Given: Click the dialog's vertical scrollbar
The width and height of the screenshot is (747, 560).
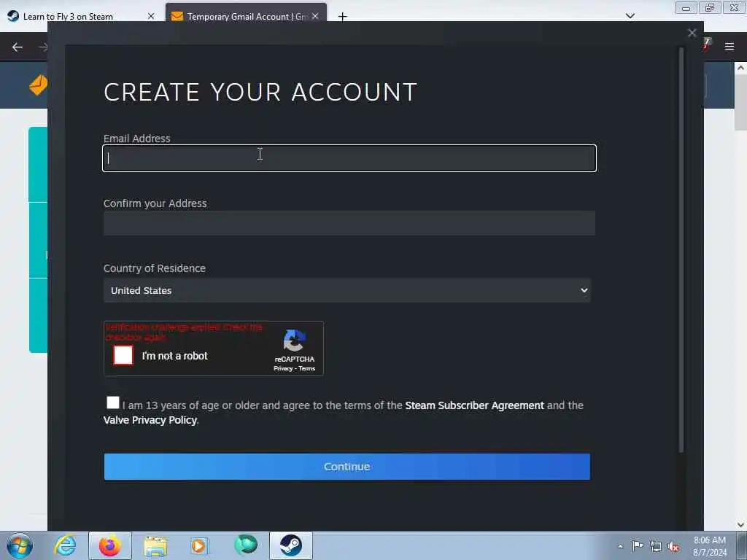Looking at the screenshot, I should [x=681, y=250].
